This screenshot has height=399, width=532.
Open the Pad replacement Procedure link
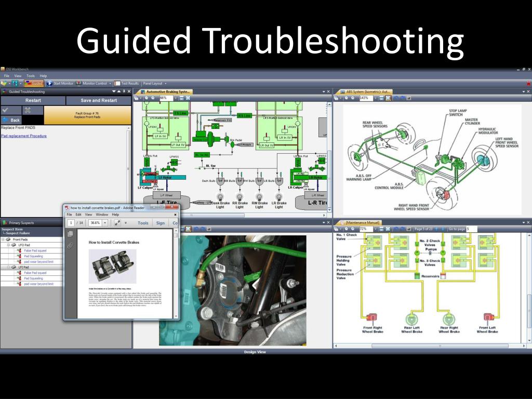24,136
